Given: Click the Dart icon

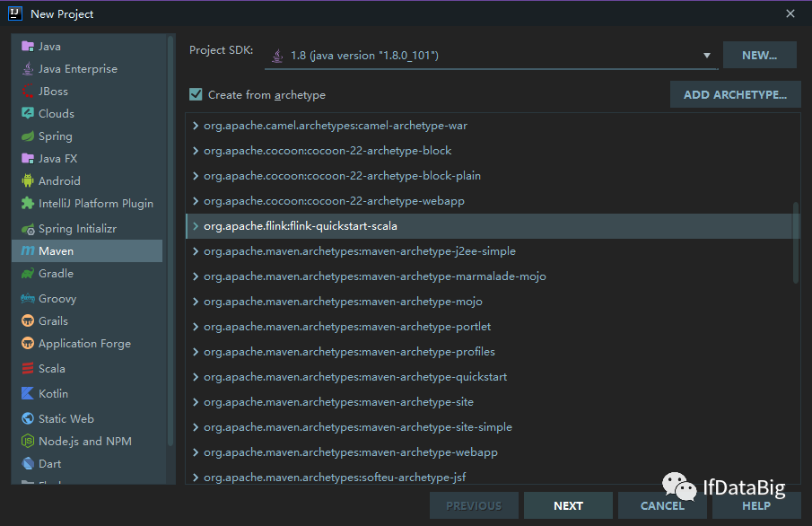Looking at the screenshot, I should (28, 464).
